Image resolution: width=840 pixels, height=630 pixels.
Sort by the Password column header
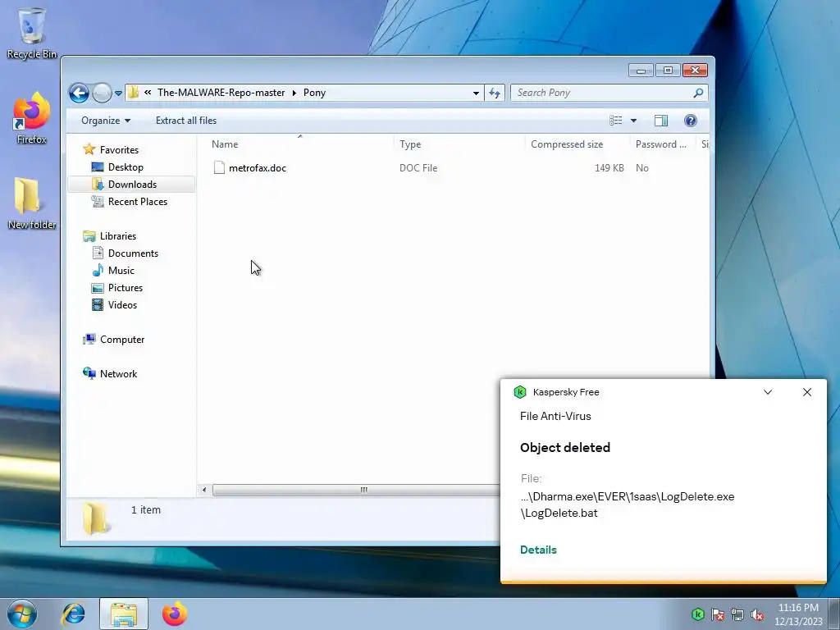(663, 144)
